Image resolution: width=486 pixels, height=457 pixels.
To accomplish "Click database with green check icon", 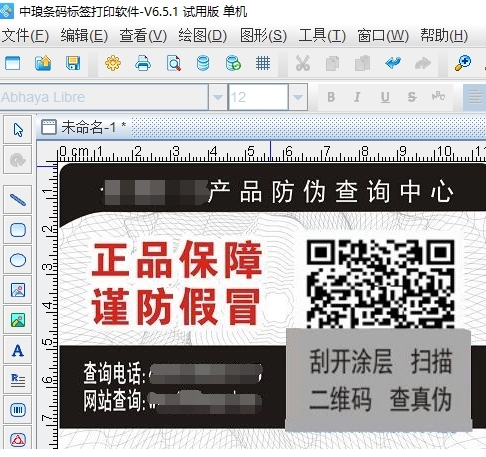I will (x=233, y=63).
